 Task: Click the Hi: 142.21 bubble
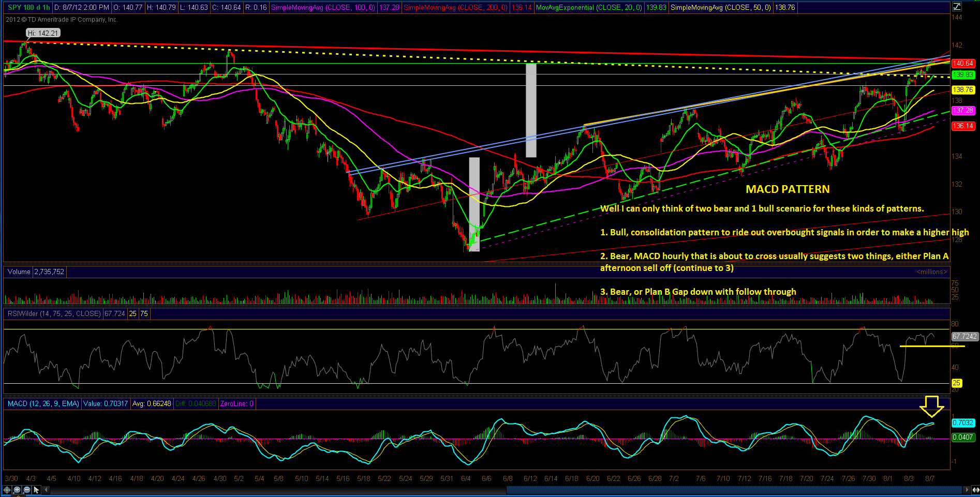coord(43,33)
